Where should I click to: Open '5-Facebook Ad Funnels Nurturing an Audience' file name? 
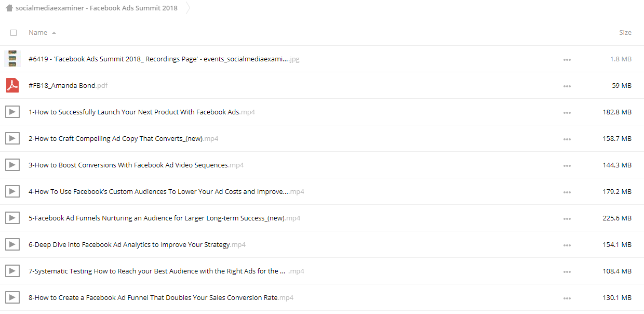[164, 218]
